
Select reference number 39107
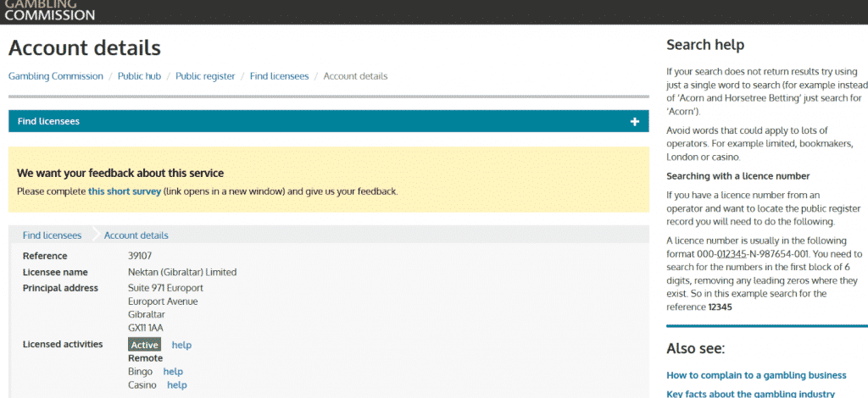click(140, 256)
